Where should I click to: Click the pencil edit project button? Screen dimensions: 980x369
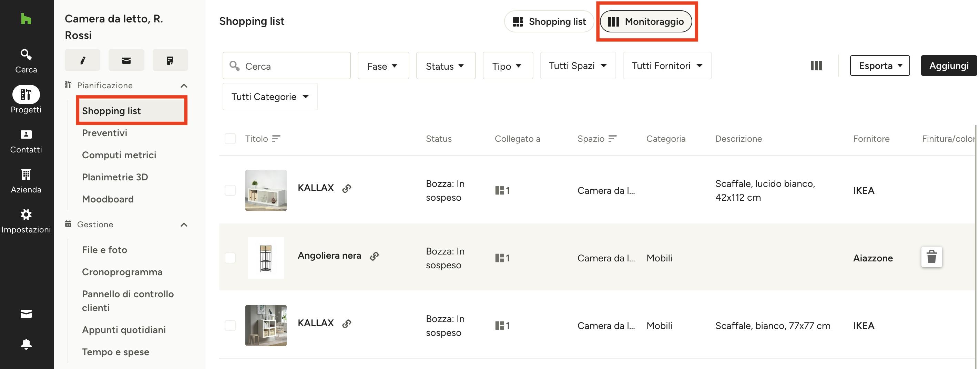tap(83, 60)
